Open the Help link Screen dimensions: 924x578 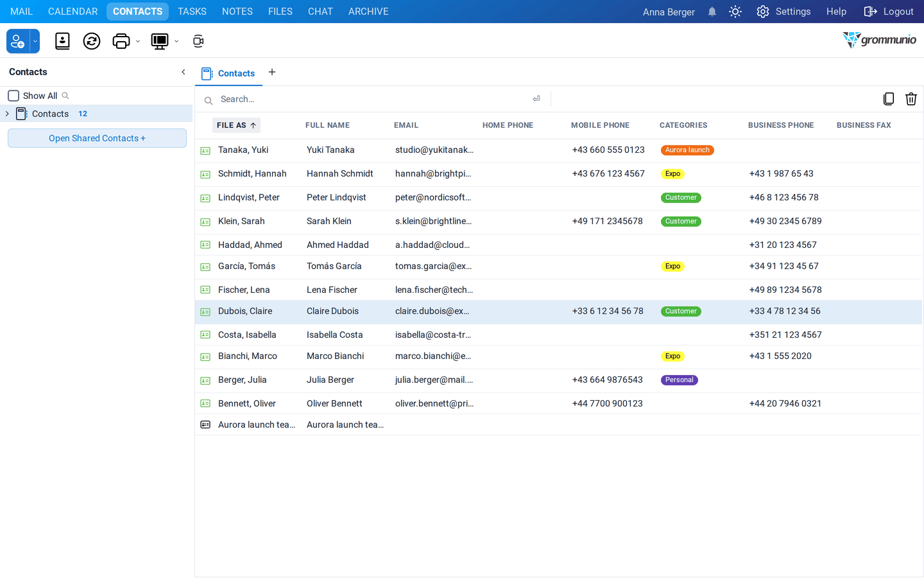[x=836, y=12]
